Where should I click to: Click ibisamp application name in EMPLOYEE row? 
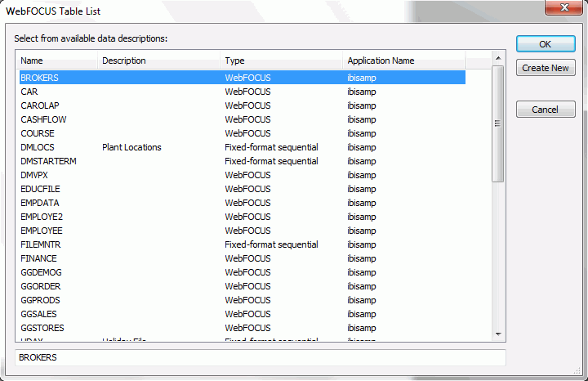[x=362, y=231]
